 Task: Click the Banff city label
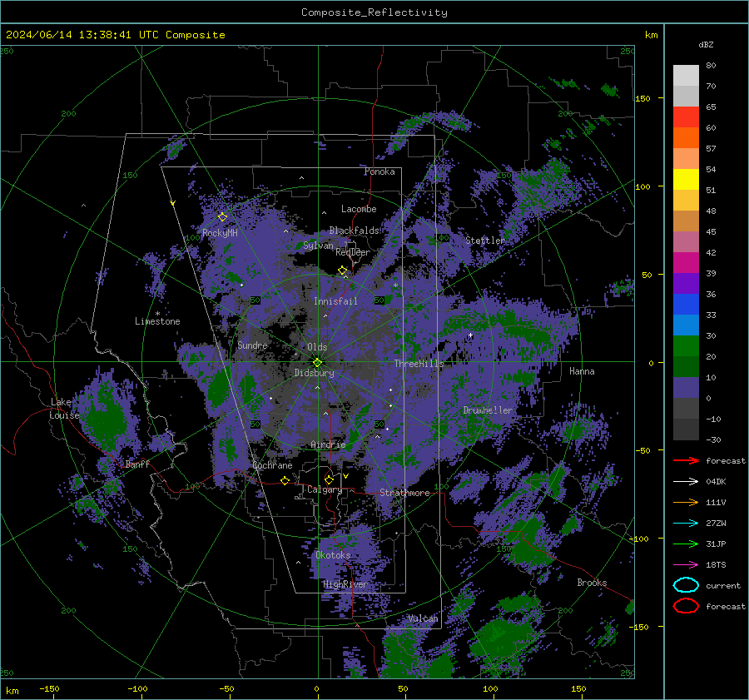click(137, 464)
